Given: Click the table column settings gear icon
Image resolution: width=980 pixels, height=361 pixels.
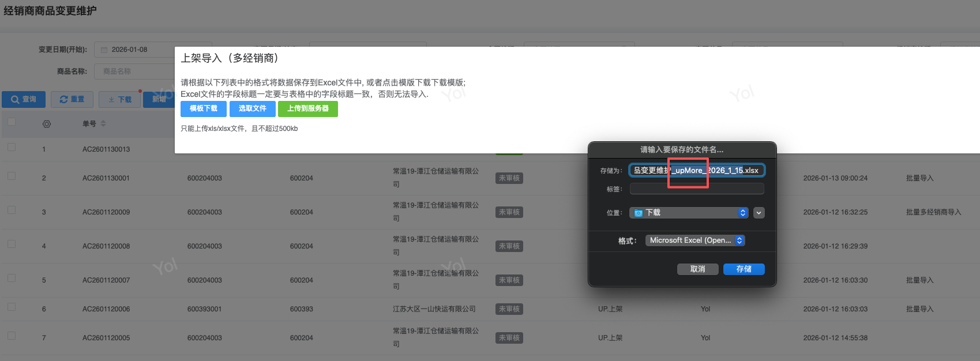Looking at the screenshot, I should (47, 124).
